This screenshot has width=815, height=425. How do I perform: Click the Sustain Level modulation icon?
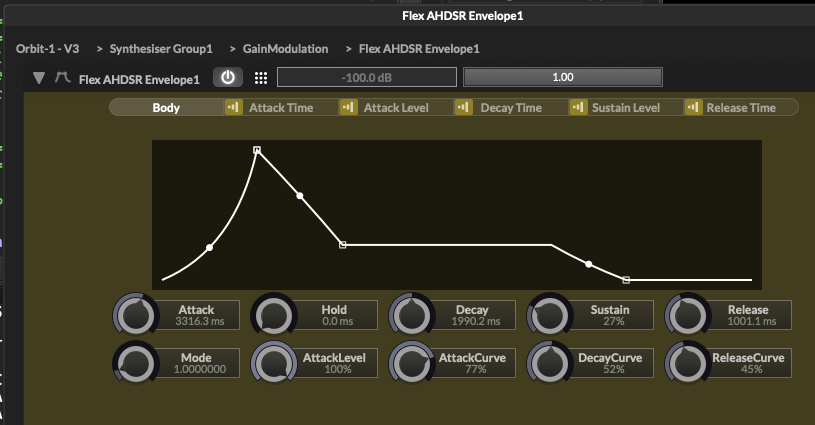(577, 107)
